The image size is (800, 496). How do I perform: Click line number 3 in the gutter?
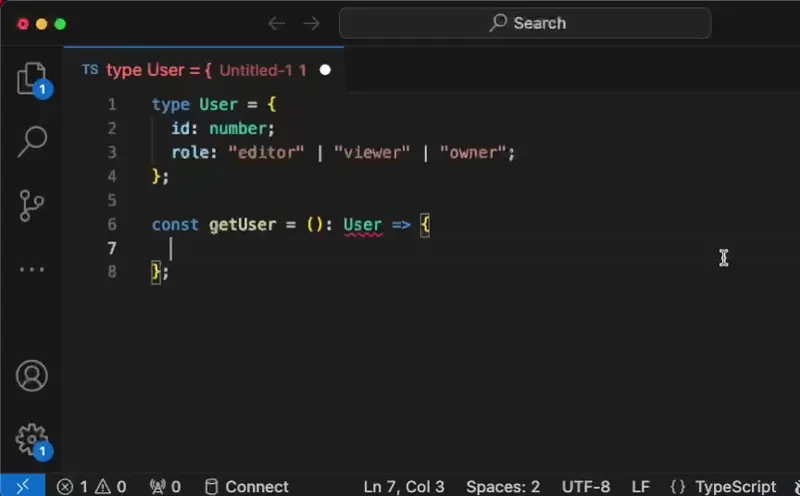tap(112, 153)
